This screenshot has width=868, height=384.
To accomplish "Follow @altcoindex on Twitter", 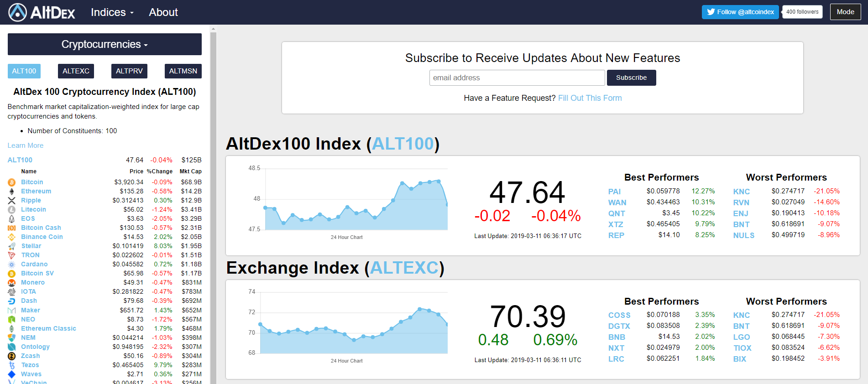I will [740, 12].
